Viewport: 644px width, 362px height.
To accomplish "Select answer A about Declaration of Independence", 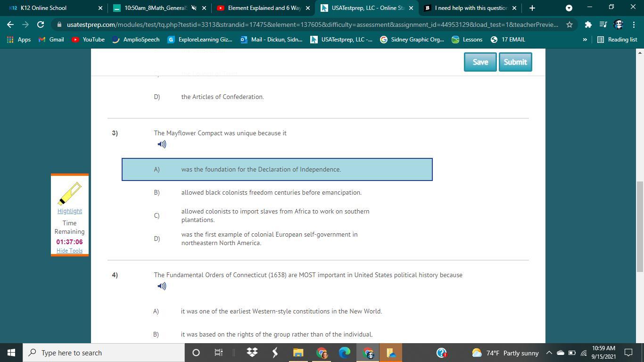I will tap(277, 169).
